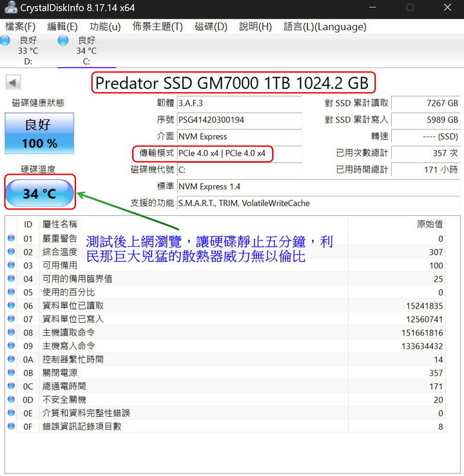This screenshot has width=464, height=476.
Task: Click the blue status orb of drive D:
Action: click(5, 41)
